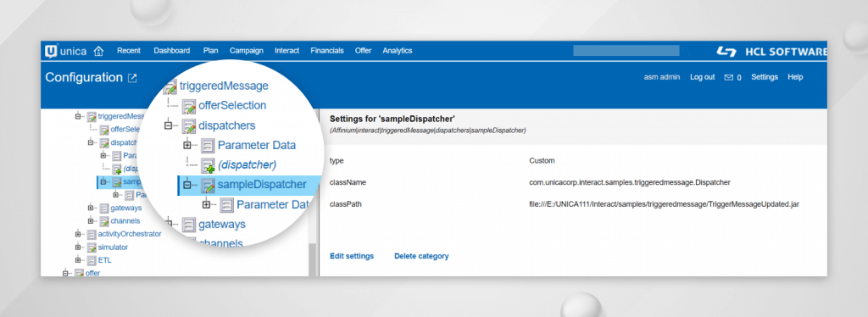The image size is (868, 317).
Task: Expand Parameter Data under dispatchers
Action: click(186, 146)
